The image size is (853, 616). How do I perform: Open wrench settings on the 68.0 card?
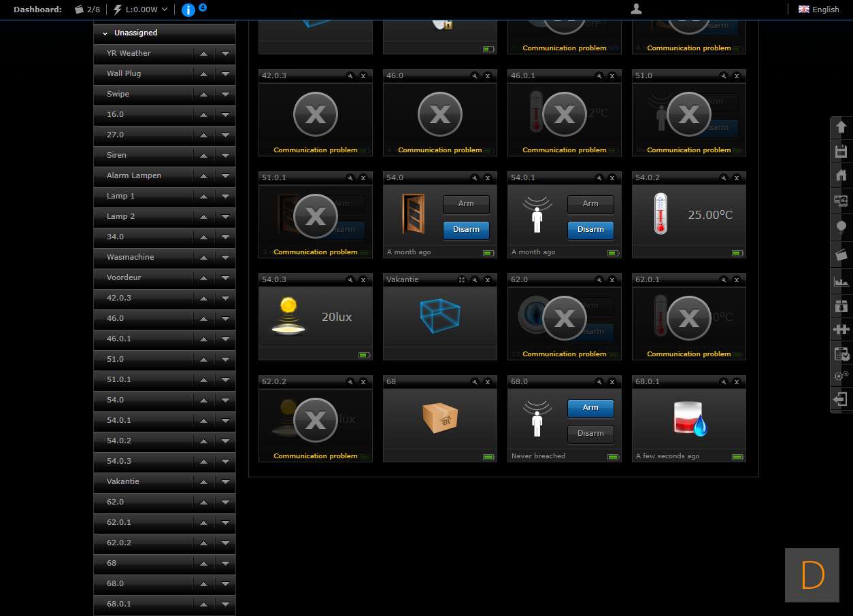click(599, 381)
